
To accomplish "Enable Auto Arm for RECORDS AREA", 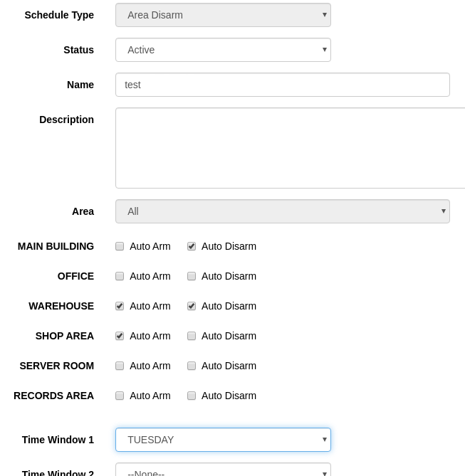I will pos(120,396).
